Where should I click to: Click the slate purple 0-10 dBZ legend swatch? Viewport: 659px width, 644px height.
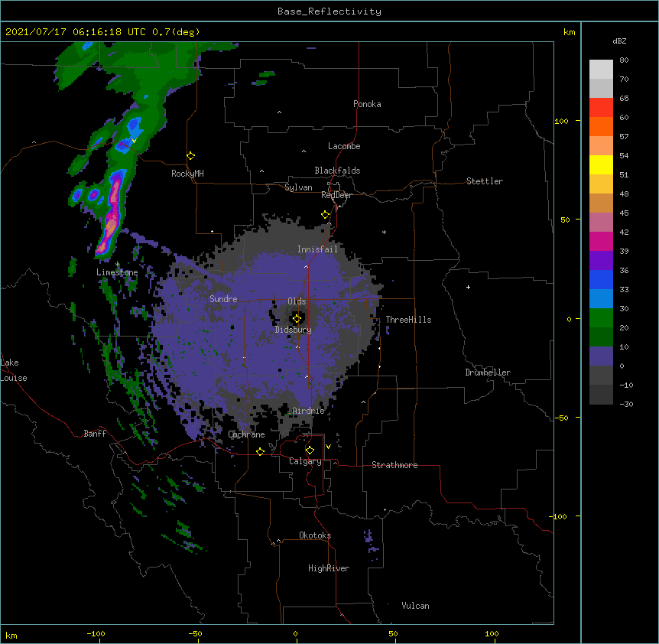click(601, 356)
